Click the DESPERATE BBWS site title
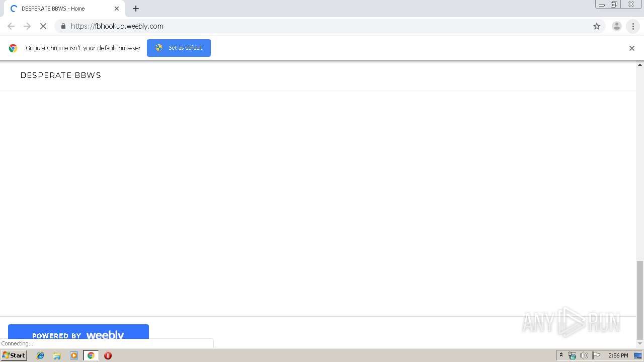This screenshot has height=362, width=644. click(61, 75)
